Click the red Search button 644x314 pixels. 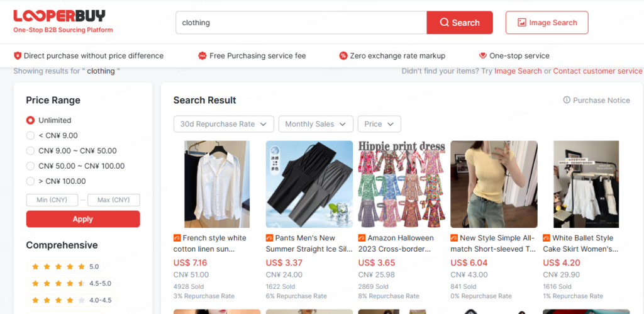pos(460,23)
